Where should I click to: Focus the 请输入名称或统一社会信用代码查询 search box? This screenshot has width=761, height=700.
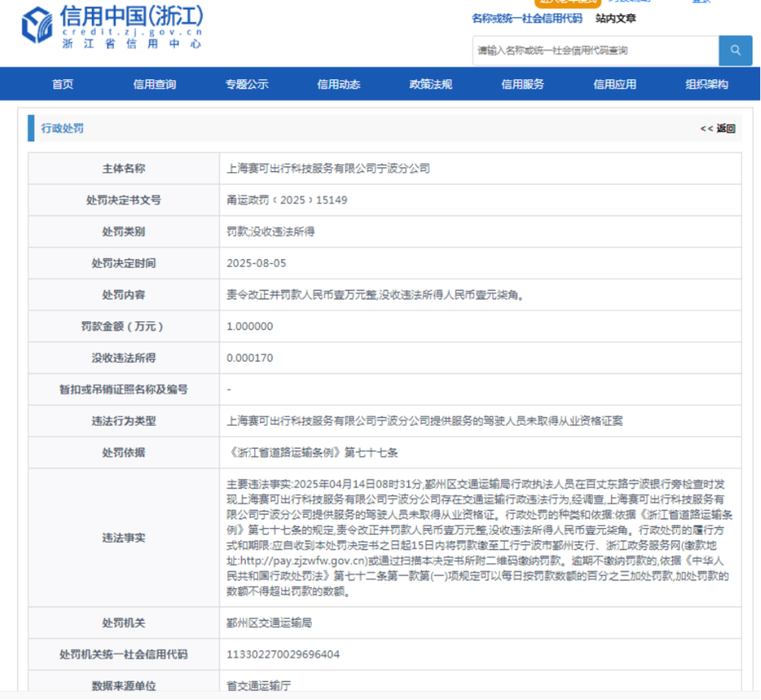(x=595, y=51)
